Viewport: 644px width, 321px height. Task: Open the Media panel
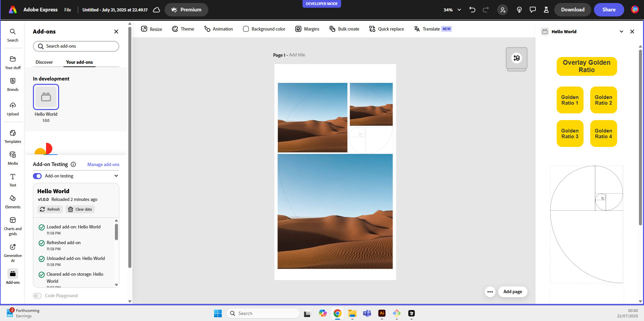point(13,158)
